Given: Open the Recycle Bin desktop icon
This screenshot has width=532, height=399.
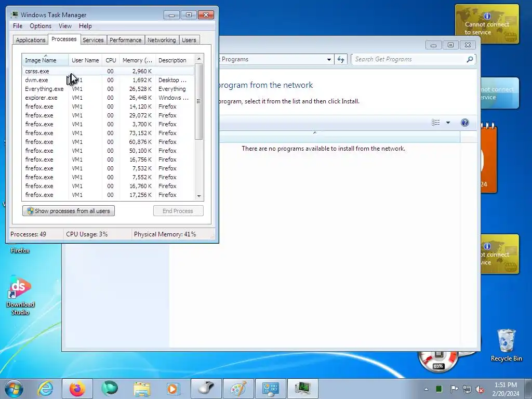Looking at the screenshot, I should click(x=506, y=345).
